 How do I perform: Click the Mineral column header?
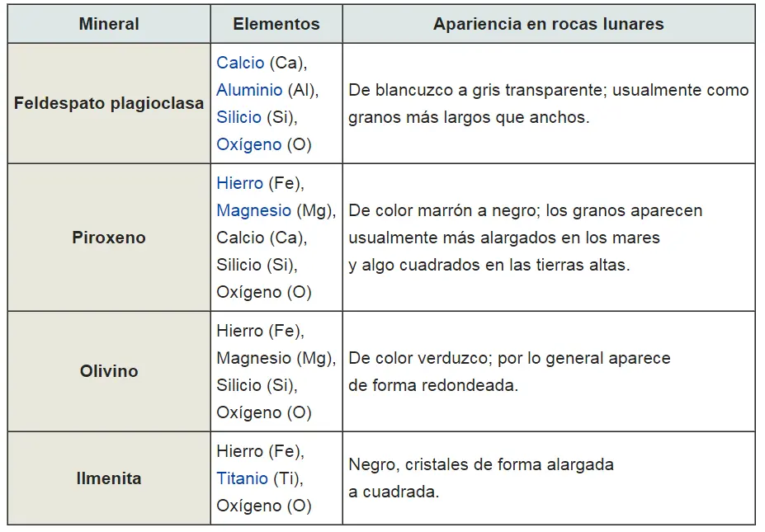coord(109,24)
